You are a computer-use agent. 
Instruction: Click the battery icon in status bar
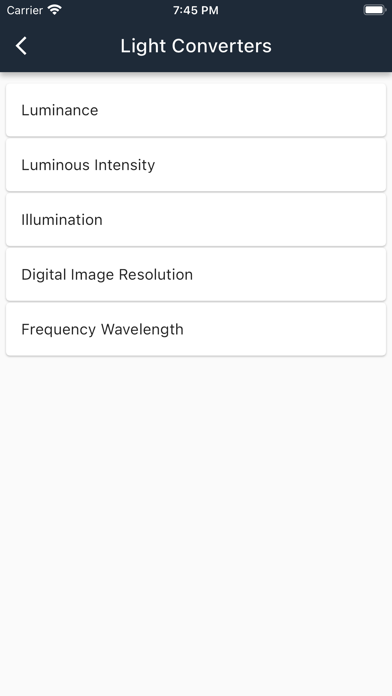374,10
